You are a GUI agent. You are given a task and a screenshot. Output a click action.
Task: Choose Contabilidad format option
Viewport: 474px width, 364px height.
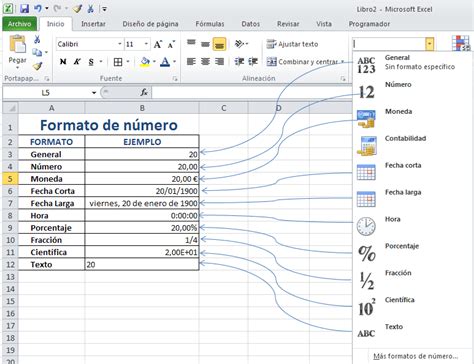click(x=412, y=145)
